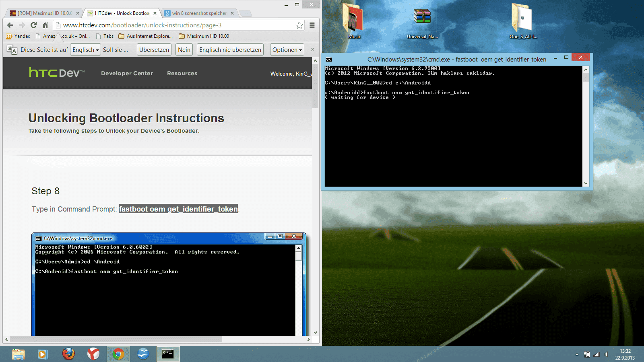Bookmark this page with the star
The height and width of the screenshot is (362, 644).
[x=299, y=25]
